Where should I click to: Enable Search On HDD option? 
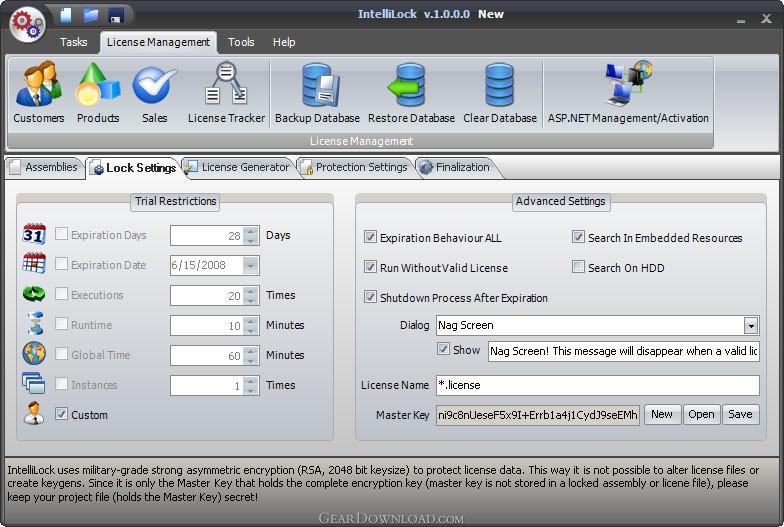(579, 268)
